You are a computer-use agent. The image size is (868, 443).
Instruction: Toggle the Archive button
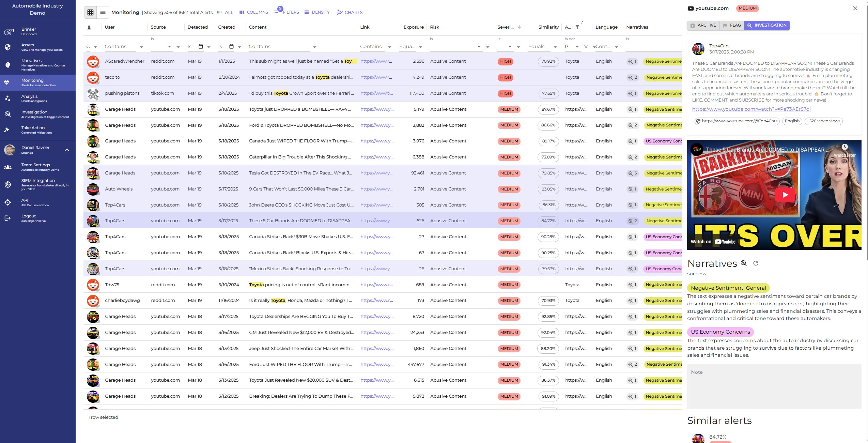tap(703, 25)
